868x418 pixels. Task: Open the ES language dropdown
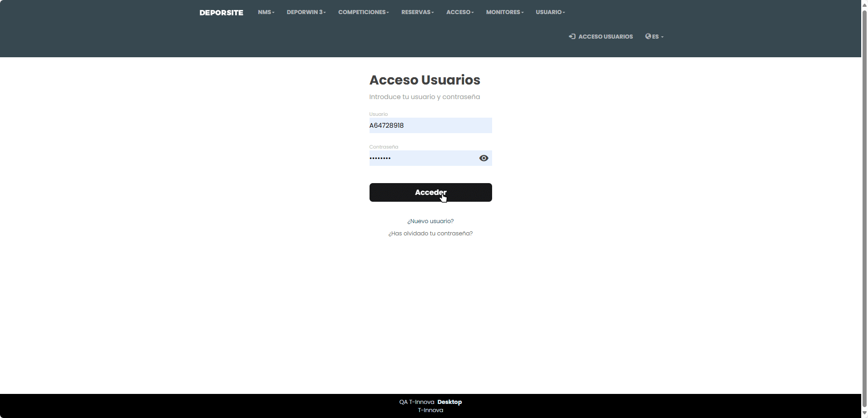[x=655, y=36]
